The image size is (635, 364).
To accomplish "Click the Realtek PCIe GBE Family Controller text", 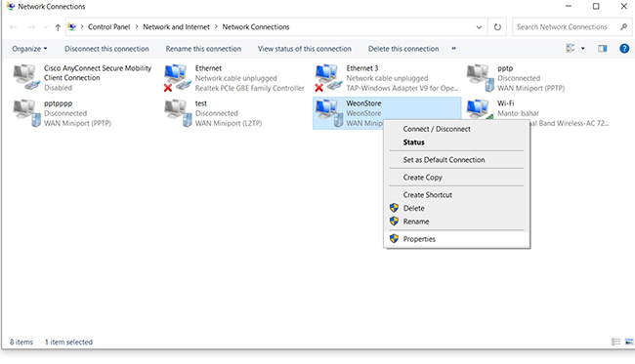I will tap(249, 88).
